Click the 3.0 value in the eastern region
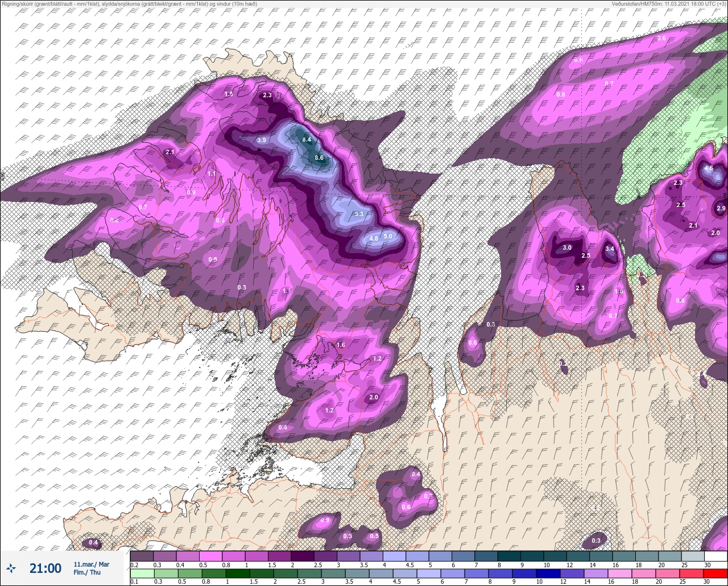 pos(567,247)
